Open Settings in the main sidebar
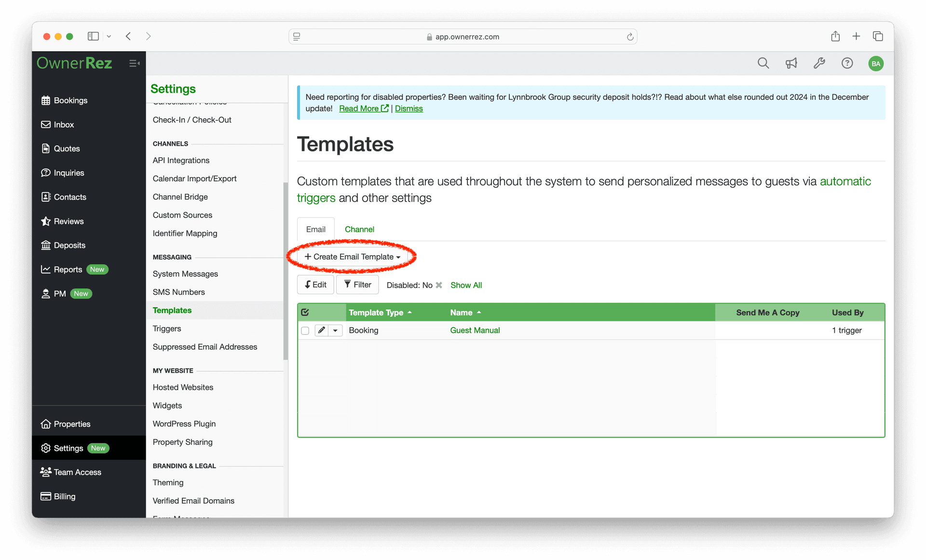This screenshot has height=560, width=926. (x=89, y=448)
